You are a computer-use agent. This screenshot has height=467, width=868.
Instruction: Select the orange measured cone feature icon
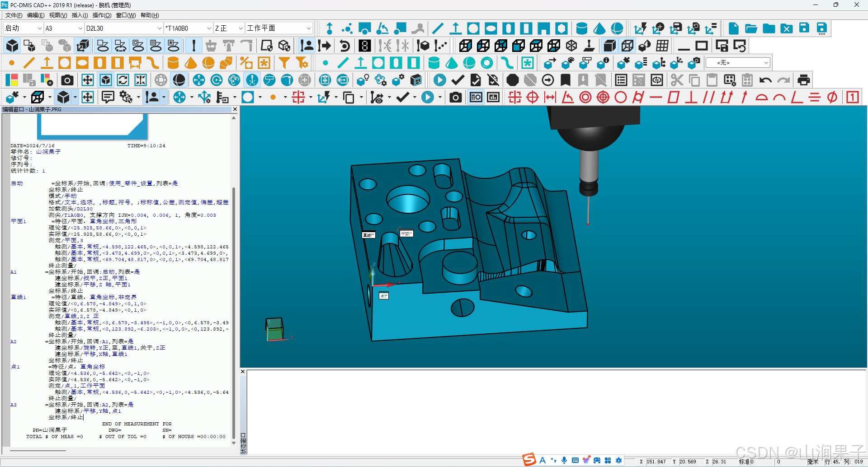point(191,63)
